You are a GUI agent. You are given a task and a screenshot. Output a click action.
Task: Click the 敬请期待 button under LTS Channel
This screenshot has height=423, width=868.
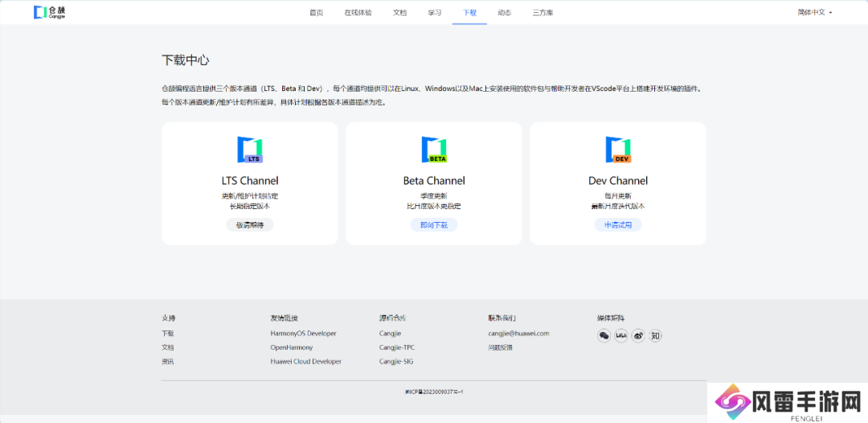coord(250,225)
